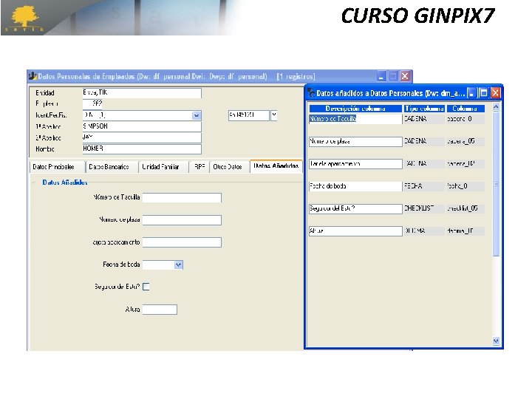Open the Ident.Per.Fis. dropdown
This screenshot has width=532, height=399.
[x=197, y=116]
